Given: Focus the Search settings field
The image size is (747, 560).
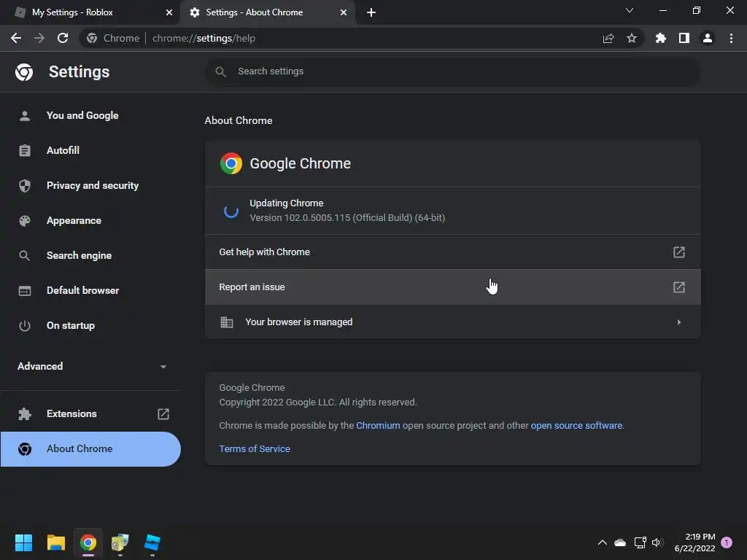Looking at the screenshot, I should pos(452,71).
